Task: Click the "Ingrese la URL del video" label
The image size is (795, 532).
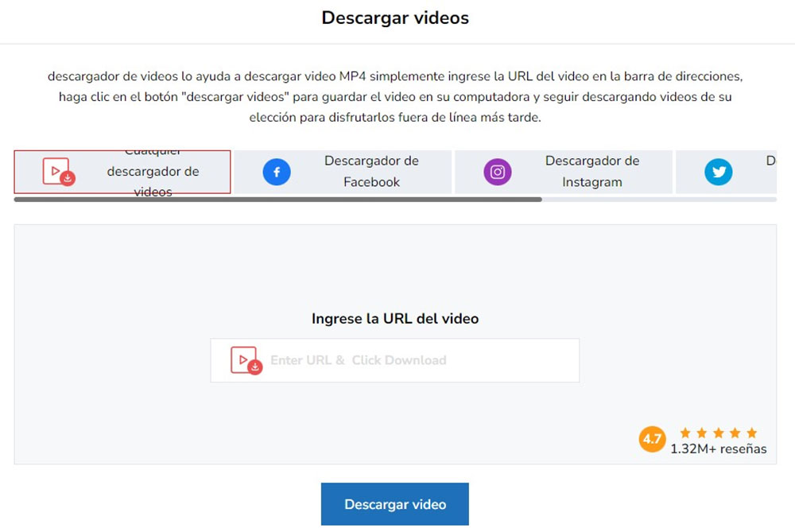Action: 395,319
